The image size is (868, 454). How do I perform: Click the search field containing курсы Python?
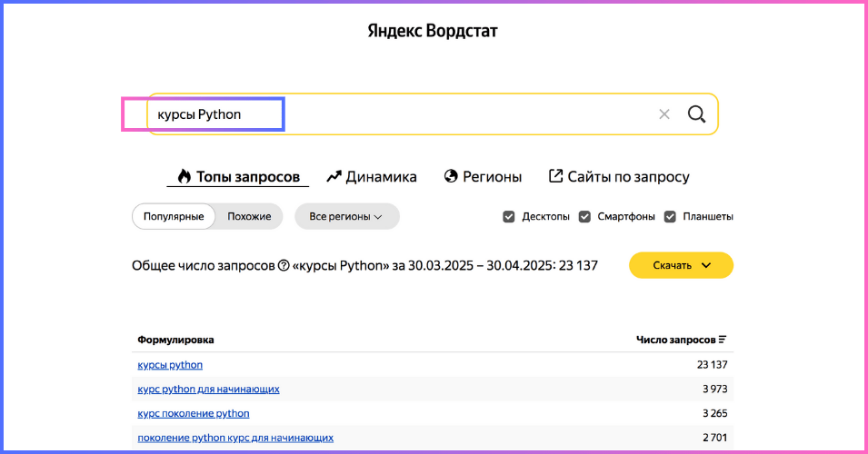point(433,113)
